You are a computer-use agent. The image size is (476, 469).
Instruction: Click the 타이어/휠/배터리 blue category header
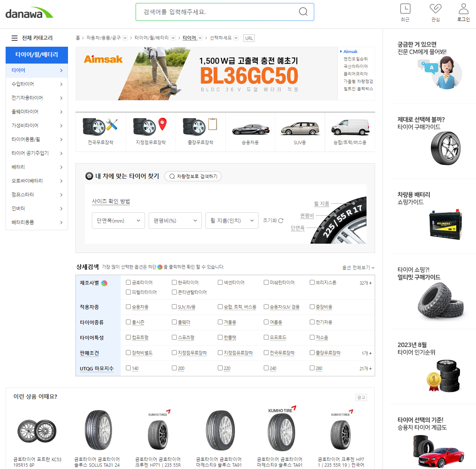coord(37,55)
